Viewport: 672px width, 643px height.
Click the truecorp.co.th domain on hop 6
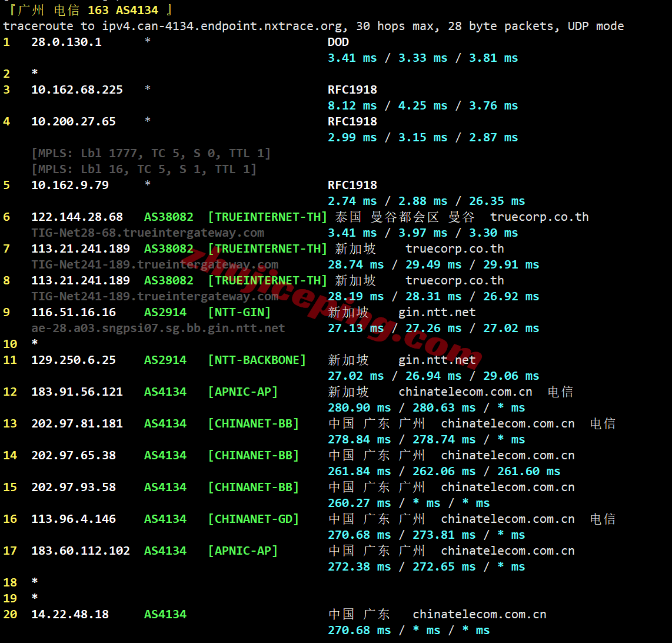[x=540, y=217]
